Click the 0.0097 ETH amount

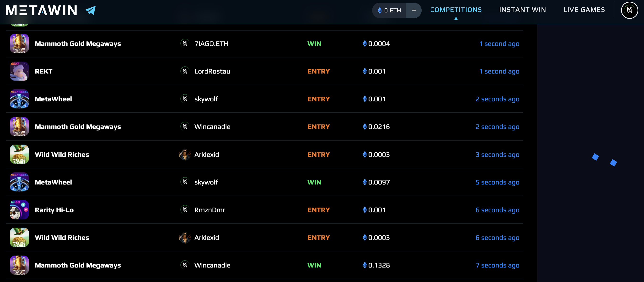point(379,182)
